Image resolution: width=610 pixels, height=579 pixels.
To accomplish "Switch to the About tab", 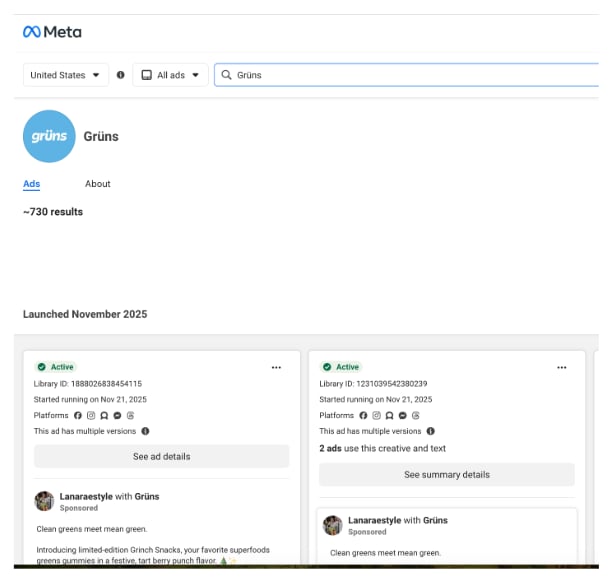I will 98,184.
